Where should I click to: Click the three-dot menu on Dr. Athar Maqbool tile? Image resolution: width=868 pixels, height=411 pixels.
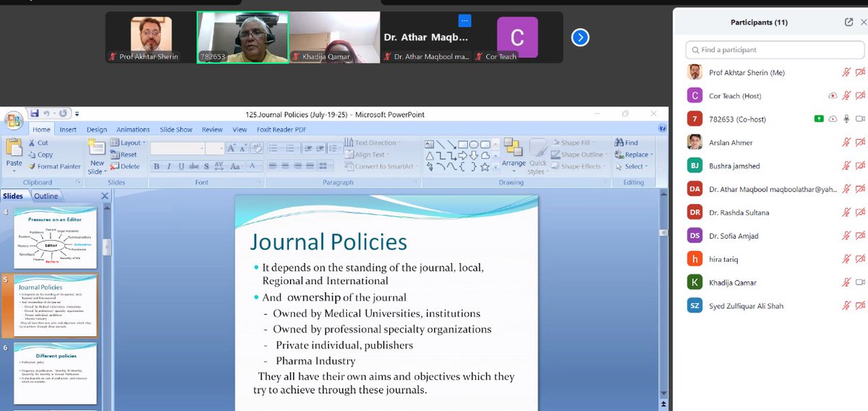[x=465, y=20]
